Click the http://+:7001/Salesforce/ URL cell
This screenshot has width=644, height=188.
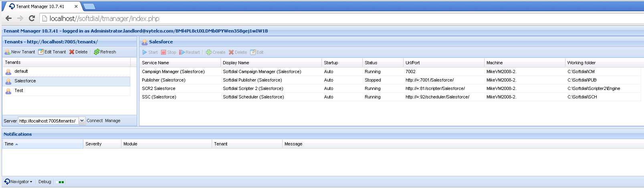[430, 80]
